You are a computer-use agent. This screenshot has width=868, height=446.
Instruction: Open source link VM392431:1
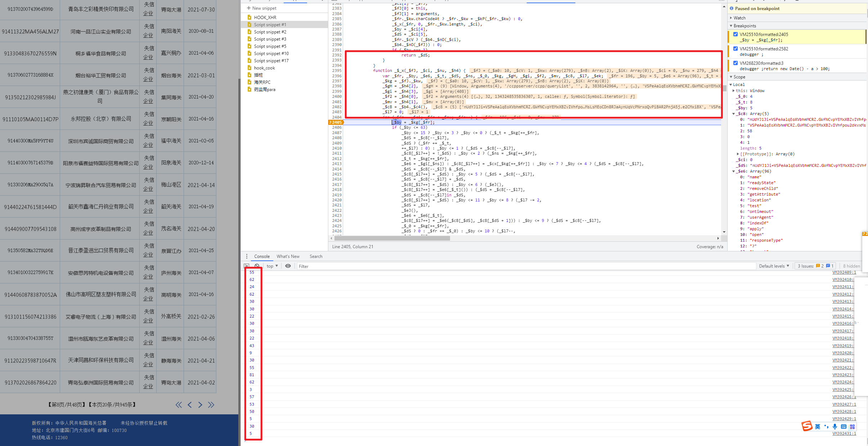click(844, 433)
